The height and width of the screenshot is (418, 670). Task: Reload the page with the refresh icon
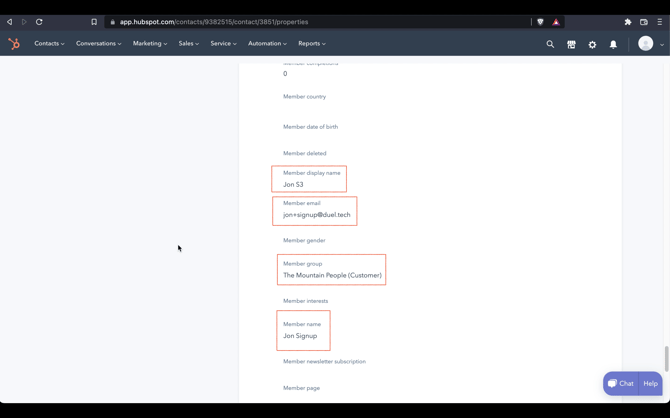click(39, 22)
